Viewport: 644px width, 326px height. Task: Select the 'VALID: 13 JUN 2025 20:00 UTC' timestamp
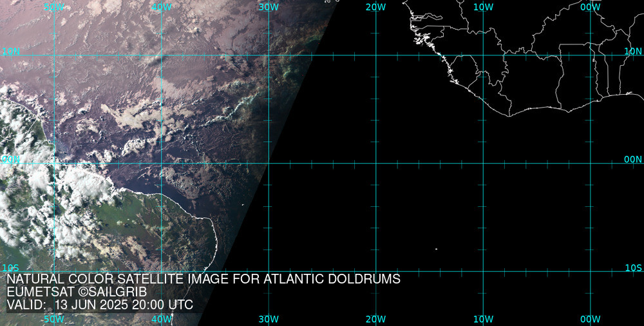100,305
